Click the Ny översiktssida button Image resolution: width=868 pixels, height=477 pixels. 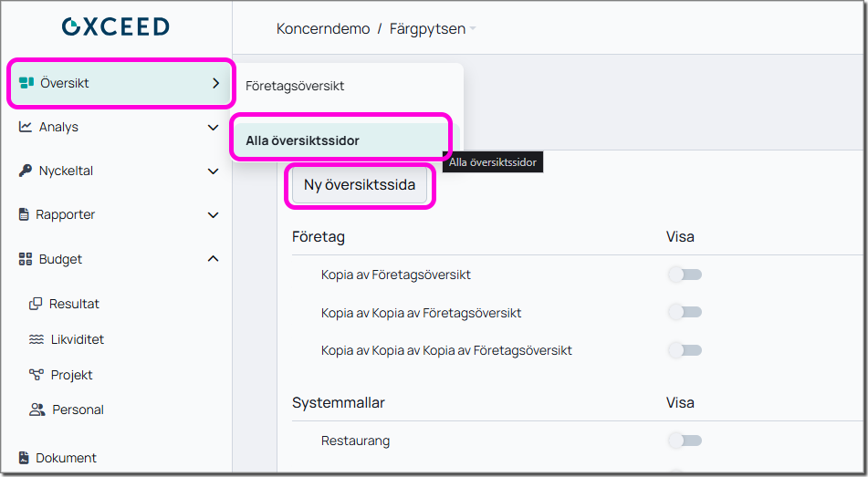click(x=359, y=185)
